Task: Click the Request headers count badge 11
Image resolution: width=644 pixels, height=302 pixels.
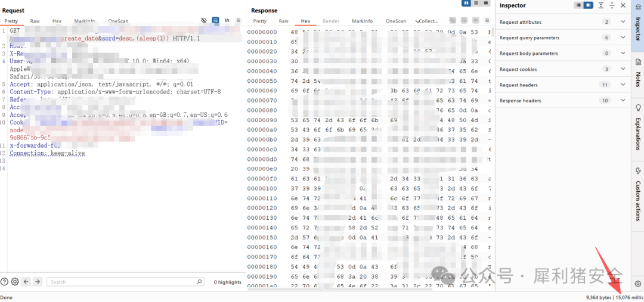Action: click(x=606, y=85)
